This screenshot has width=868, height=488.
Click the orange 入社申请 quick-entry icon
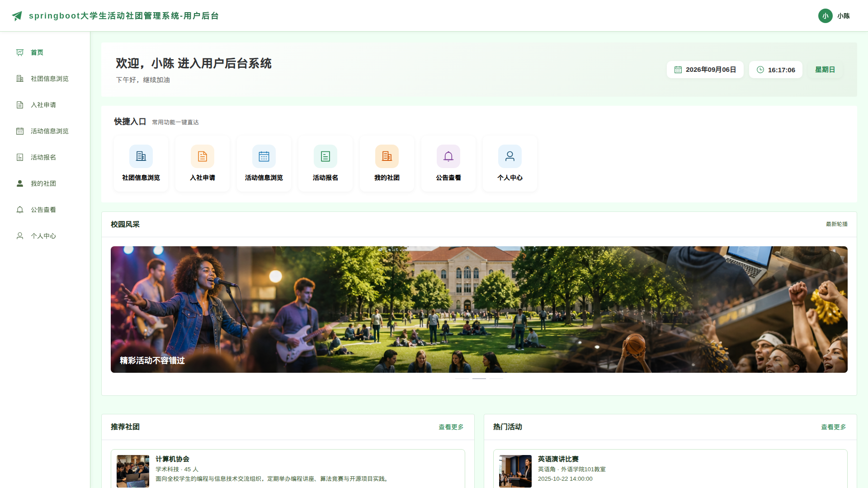click(203, 156)
